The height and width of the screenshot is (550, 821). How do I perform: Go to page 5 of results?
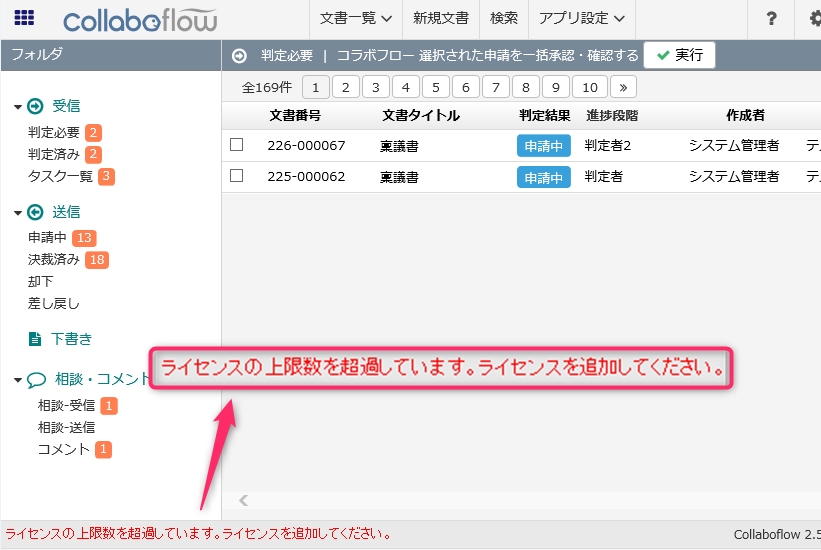tap(436, 87)
